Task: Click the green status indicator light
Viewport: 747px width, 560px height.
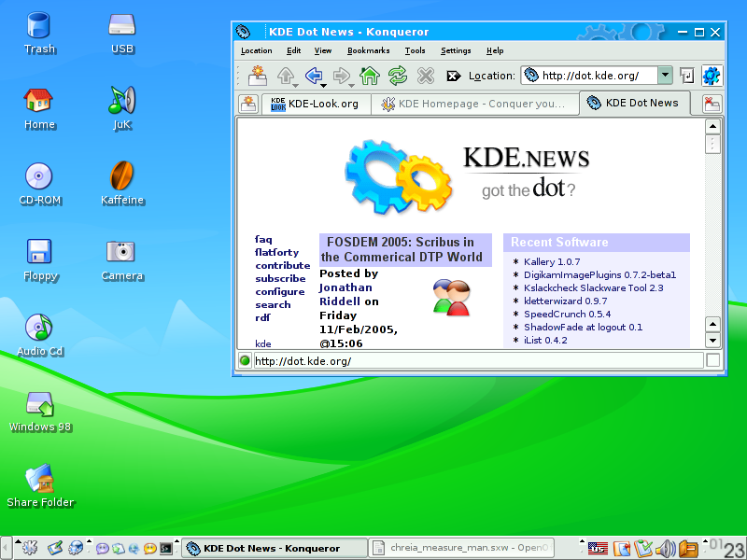Action: [245, 360]
